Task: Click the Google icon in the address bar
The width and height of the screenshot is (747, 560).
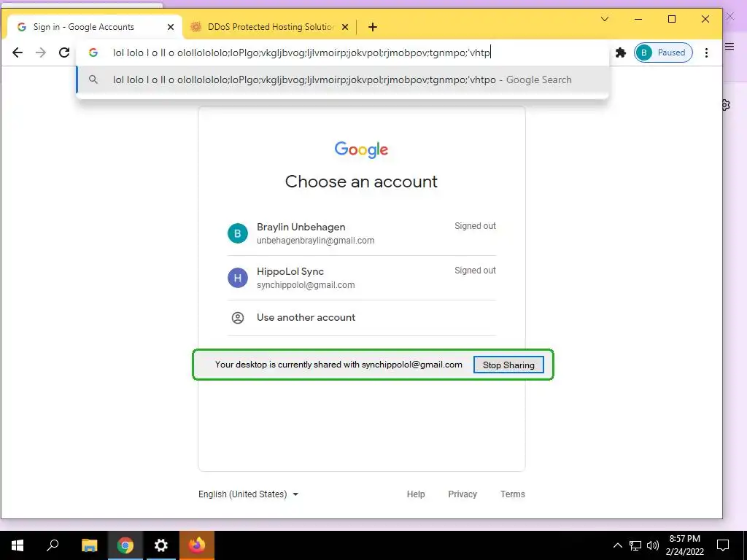Action: point(93,52)
